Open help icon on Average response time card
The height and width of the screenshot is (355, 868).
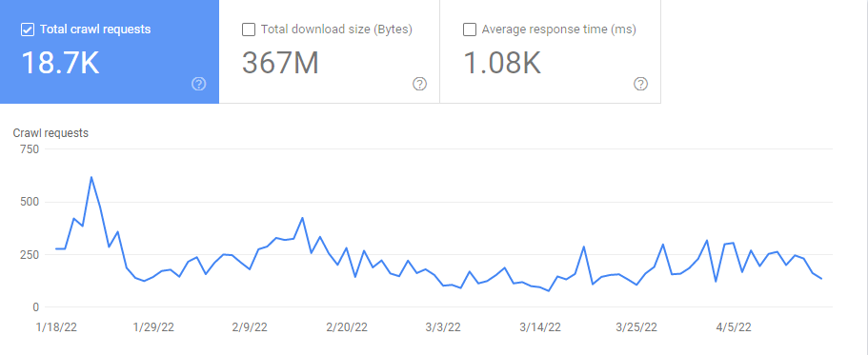click(640, 84)
